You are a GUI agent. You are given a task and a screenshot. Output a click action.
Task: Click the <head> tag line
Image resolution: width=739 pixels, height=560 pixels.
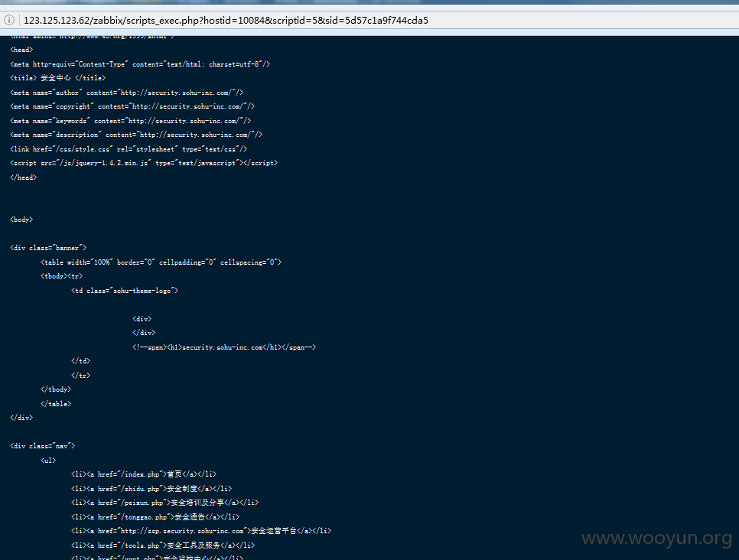click(x=21, y=50)
